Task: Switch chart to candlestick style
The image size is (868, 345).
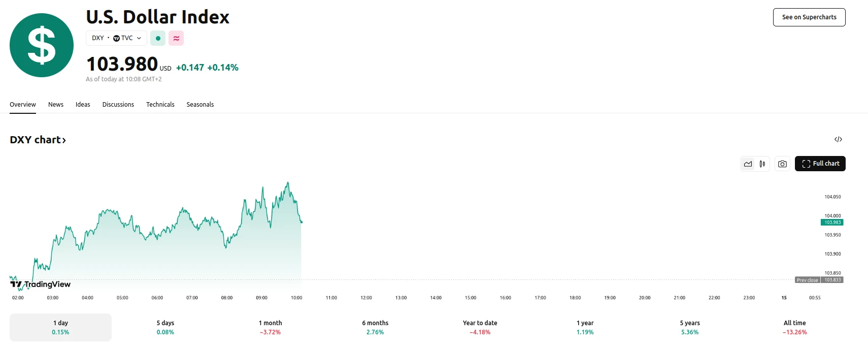Action: (762, 164)
